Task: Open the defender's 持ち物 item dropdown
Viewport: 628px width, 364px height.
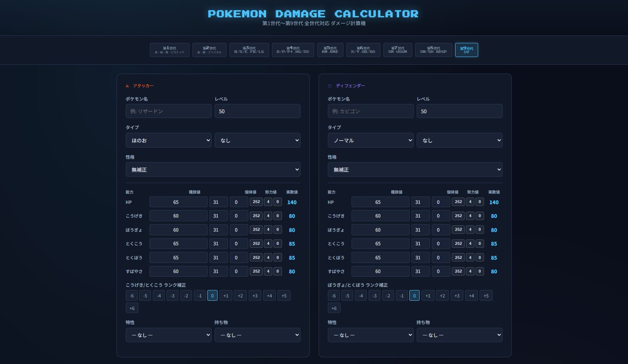Action: [459, 335]
